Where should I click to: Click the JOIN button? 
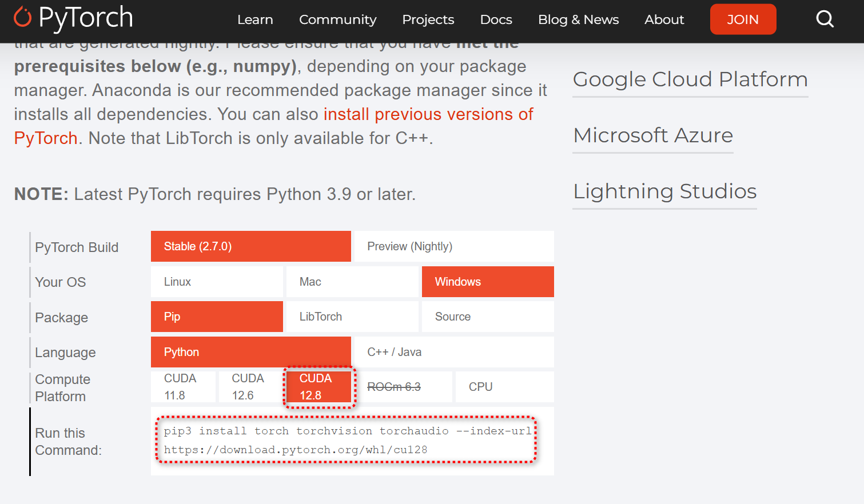click(x=743, y=19)
